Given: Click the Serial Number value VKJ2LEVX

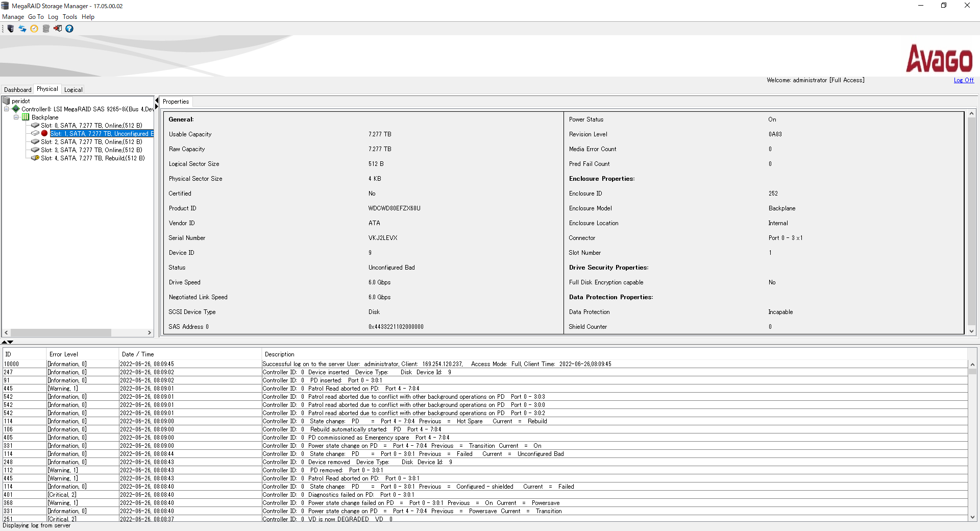Looking at the screenshot, I should (383, 238).
